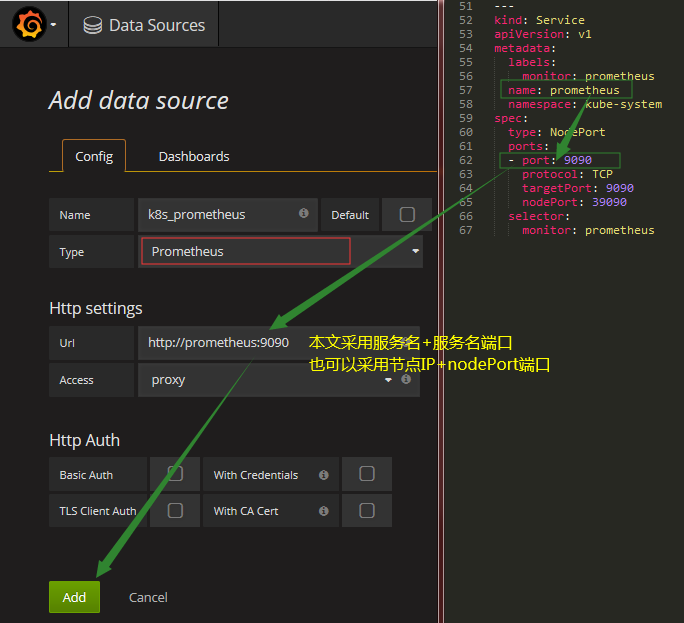Toggle the TLS Client Auth checkbox
The height and width of the screenshot is (623, 684).
pyautogui.click(x=175, y=510)
